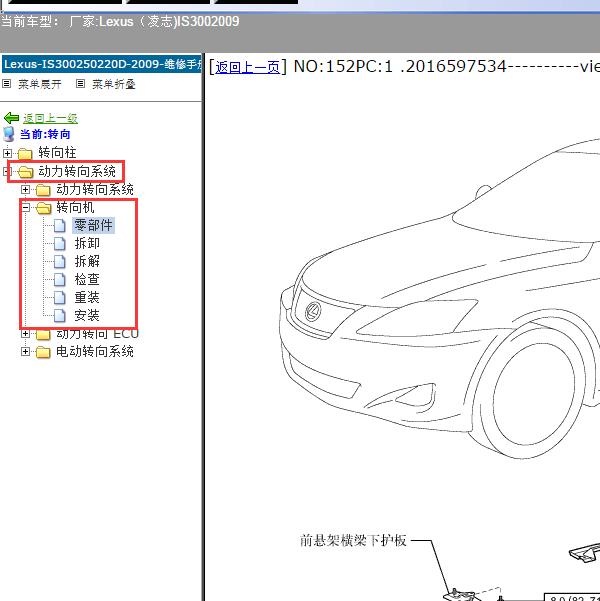
Task: Select the 电动转向系统 label
Action: click(95, 351)
